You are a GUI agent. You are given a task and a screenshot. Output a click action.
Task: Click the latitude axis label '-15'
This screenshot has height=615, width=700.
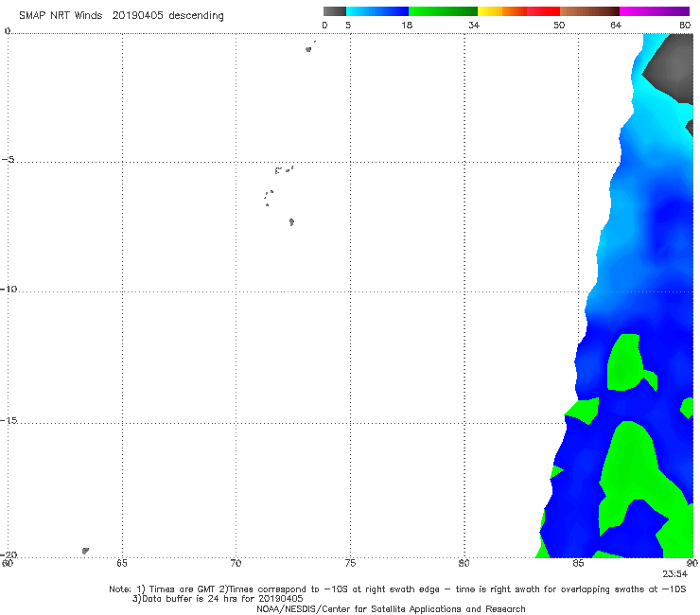click(9, 420)
